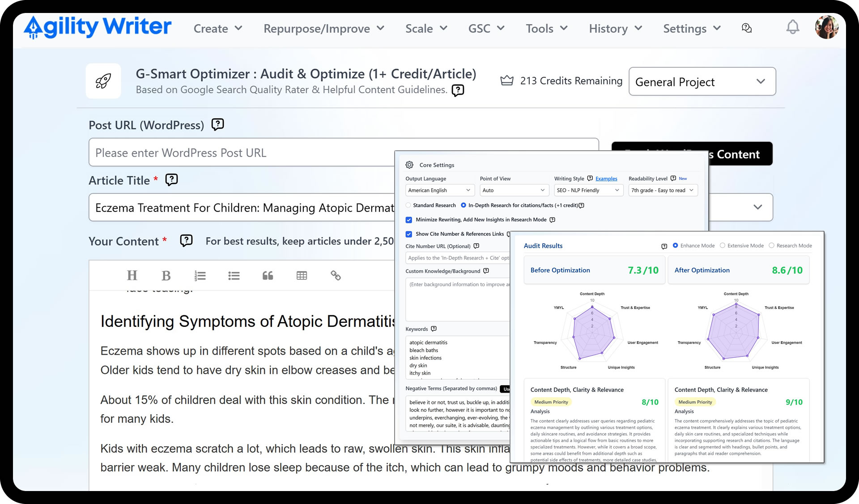Screen dimensions: 859x504
Task: Insert table in editor
Action: pyautogui.click(x=302, y=275)
